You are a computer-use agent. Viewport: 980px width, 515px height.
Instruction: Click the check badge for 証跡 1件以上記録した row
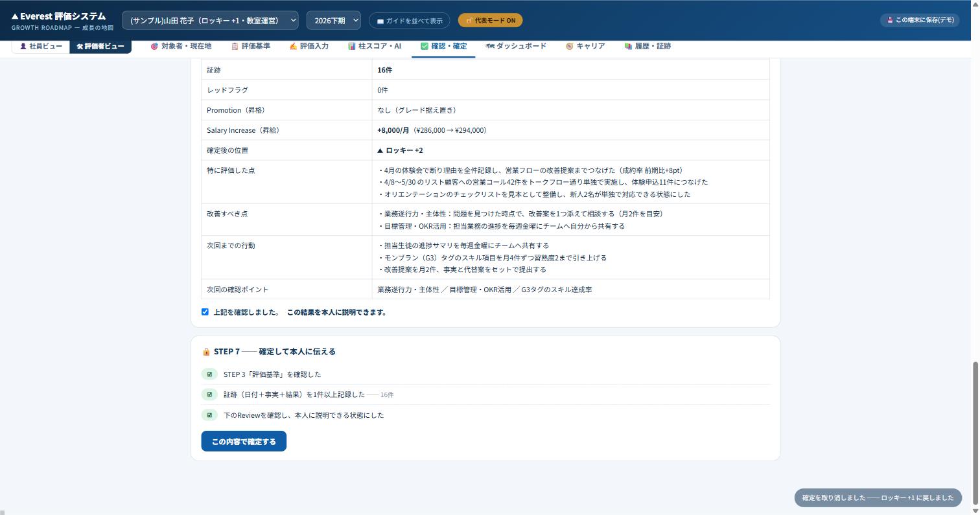[x=209, y=395]
